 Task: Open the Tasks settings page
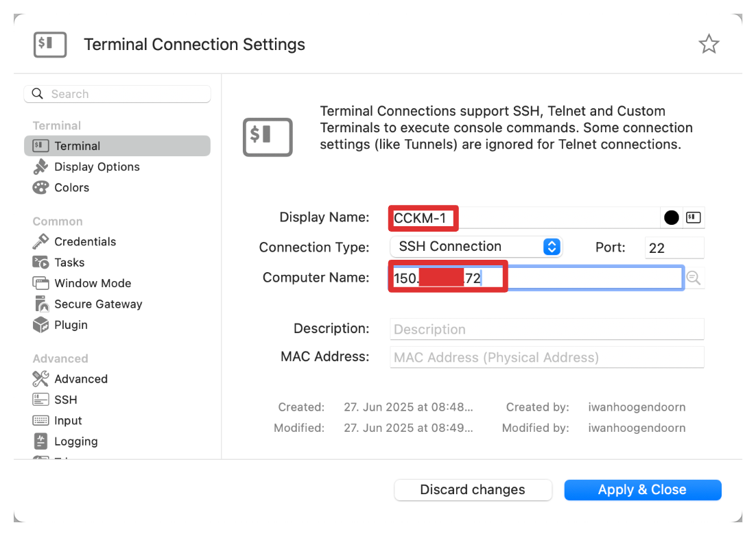click(x=69, y=263)
